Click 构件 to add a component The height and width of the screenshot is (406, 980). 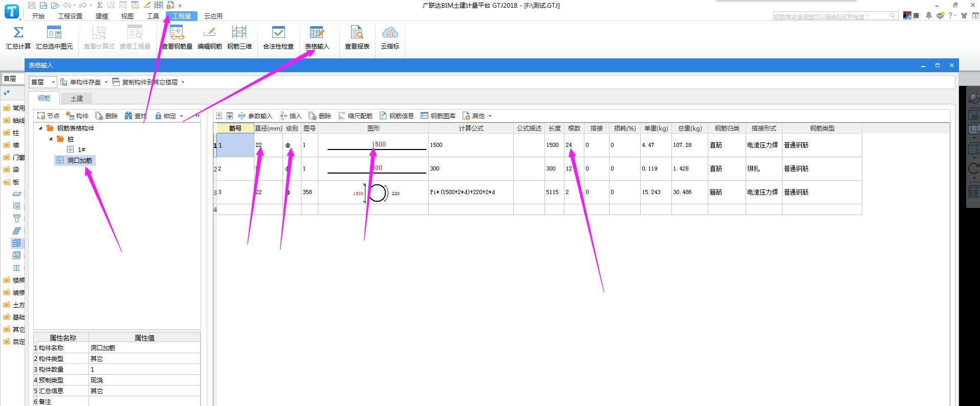(x=77, y=116)
